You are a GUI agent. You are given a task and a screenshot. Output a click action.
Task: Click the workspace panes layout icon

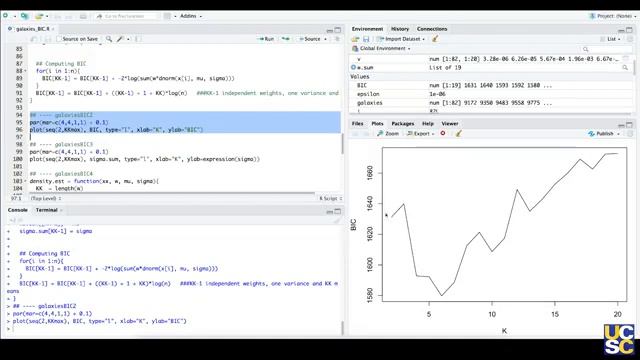click(167, 16)
